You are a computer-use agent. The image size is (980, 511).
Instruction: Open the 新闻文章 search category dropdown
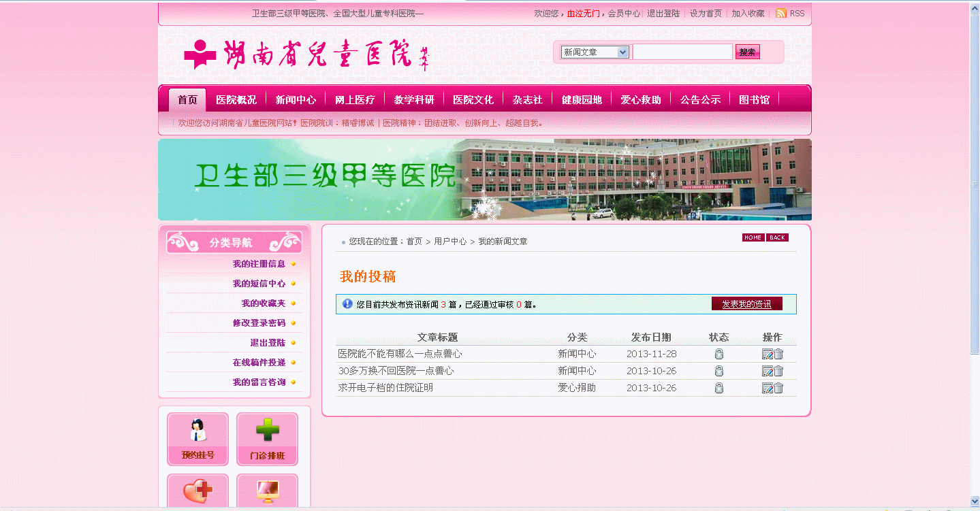tap(595, 52)
